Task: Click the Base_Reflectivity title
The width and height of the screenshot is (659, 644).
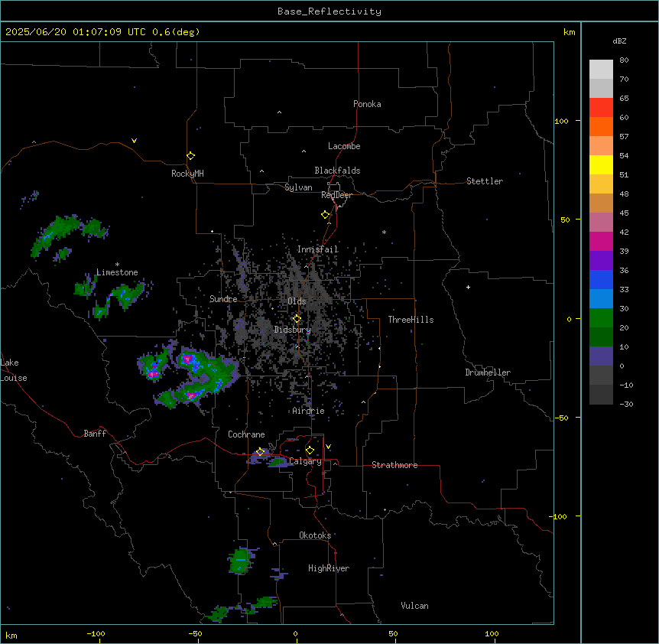Action: click(329, 11)
